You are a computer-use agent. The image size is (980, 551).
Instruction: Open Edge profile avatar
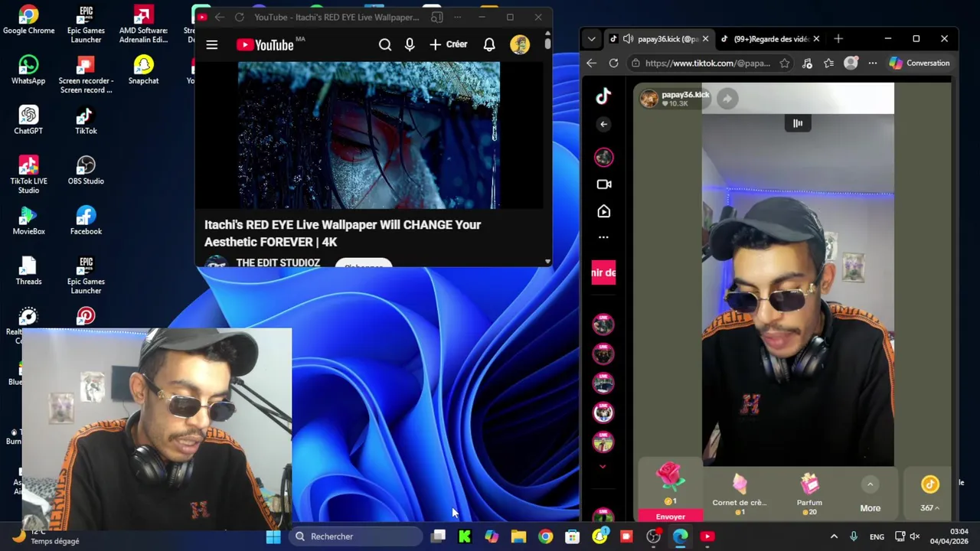click(851, 64)
